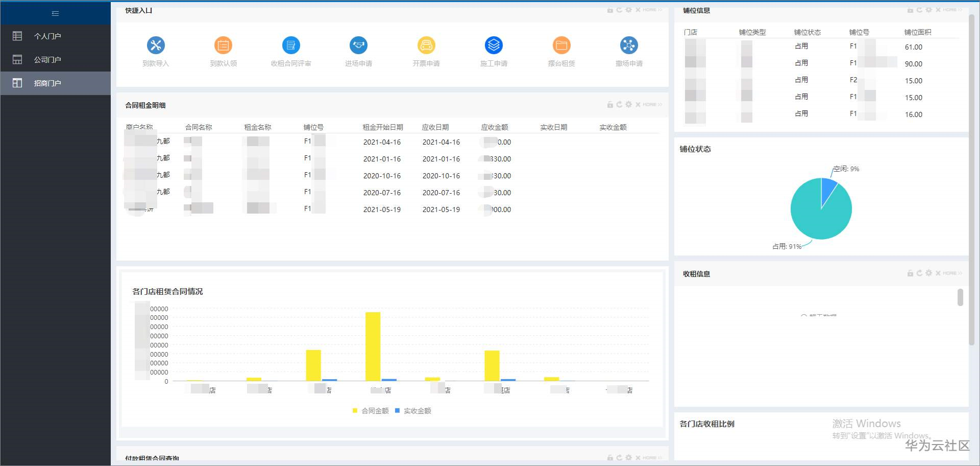The image size is (980, 466).
Task: Refresh the 铺位信息 panel
Action: pos(919,10)
